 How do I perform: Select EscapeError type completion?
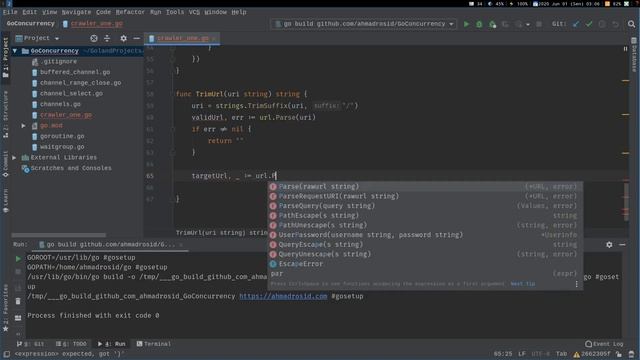425,264
